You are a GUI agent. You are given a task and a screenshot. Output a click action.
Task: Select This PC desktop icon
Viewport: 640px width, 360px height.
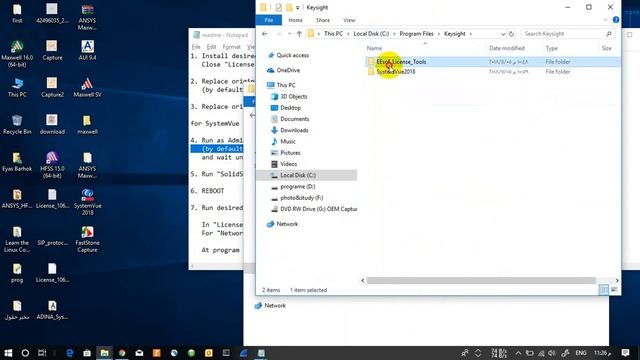(x=17, y=87)
